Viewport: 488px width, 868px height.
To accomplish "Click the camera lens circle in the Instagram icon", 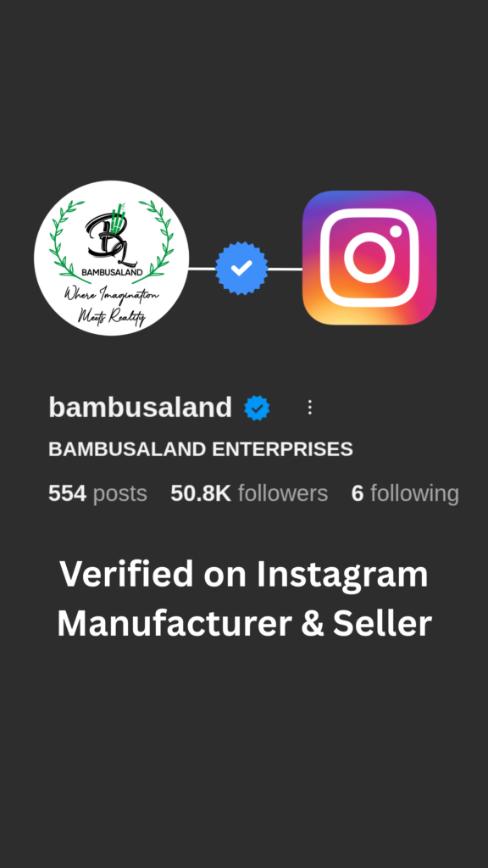I will (x=369, y=258).
